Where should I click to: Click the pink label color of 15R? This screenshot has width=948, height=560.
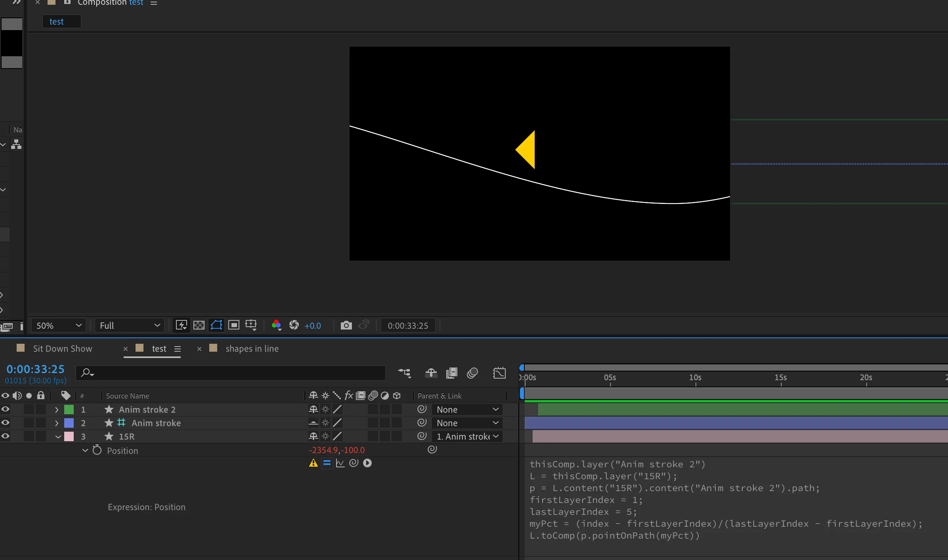coord(69,436)
